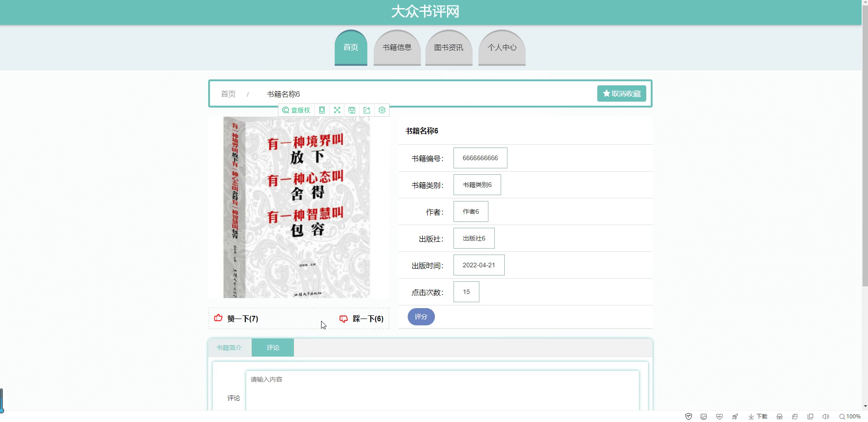Click the shield security icon in status bar
The image size is (868, 422).
[x=688, y=417]
